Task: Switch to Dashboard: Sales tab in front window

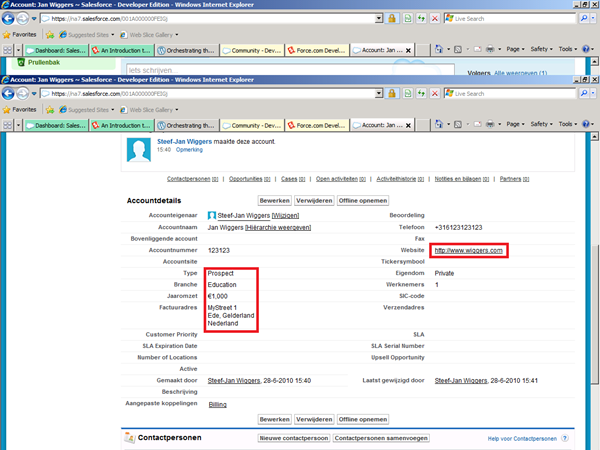Action: (56, 126)
